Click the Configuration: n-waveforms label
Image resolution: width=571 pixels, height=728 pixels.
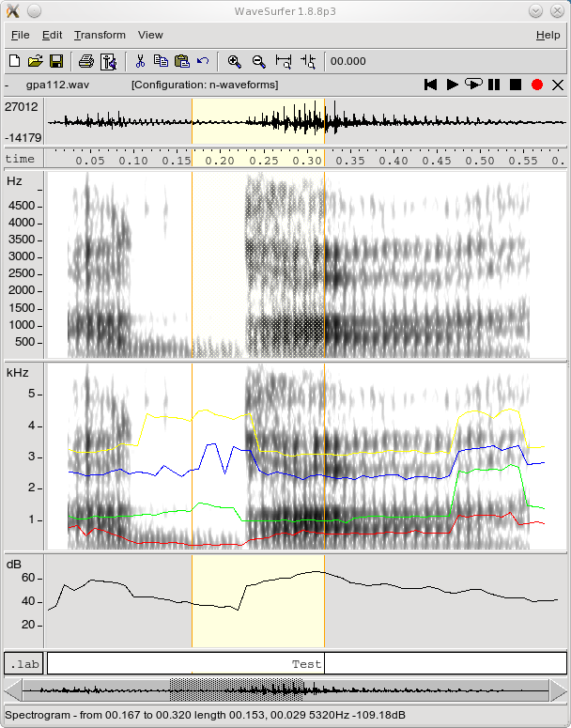click(x=205, y=85)
